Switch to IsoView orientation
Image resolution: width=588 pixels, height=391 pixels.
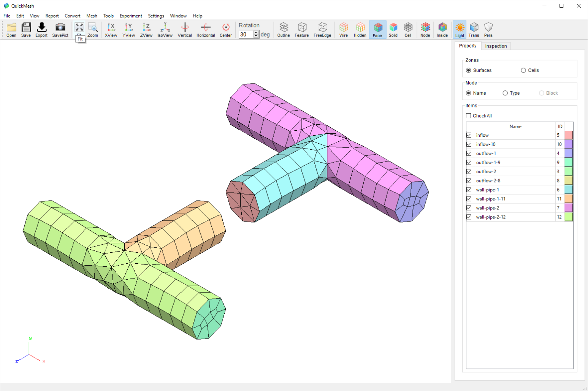[165, 30]
